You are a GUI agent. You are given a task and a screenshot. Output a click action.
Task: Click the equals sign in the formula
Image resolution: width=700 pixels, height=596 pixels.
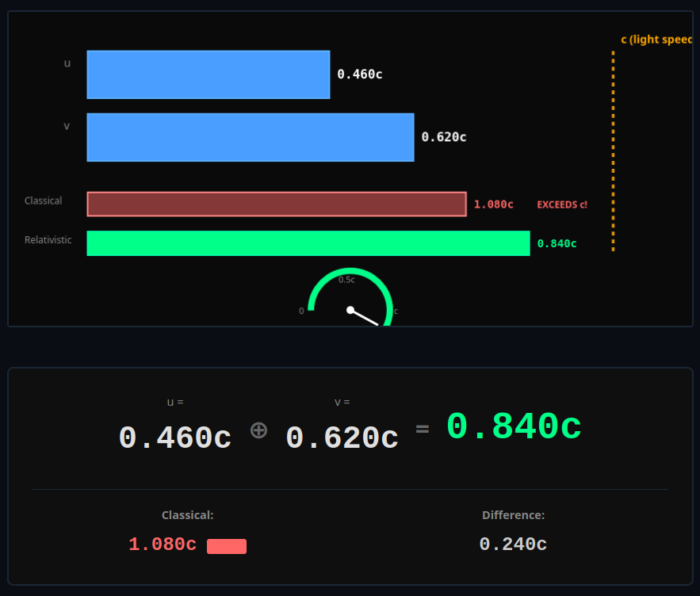pos(423,429)
